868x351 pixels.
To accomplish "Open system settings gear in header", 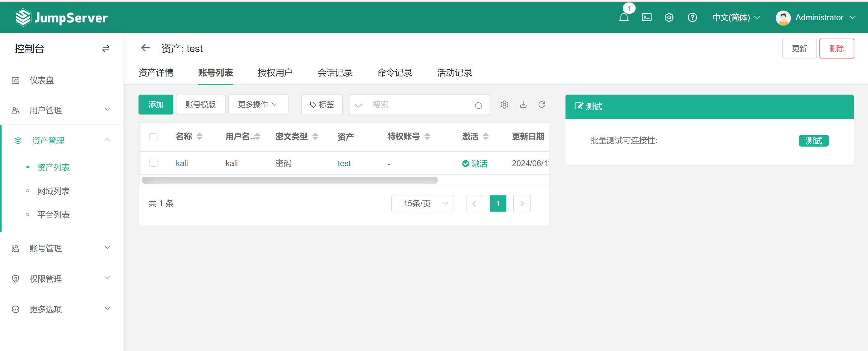I will coord(669,17).
